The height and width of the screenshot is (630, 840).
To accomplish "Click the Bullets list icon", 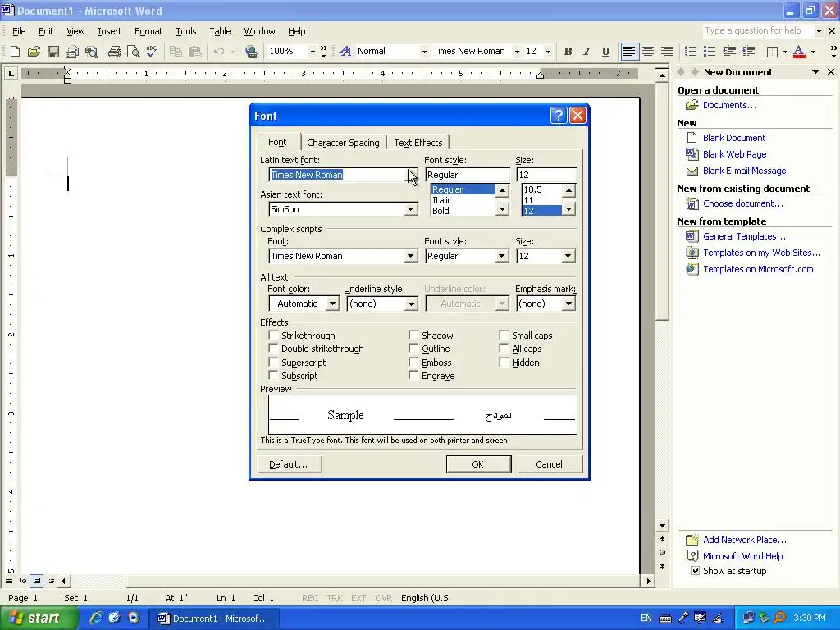I will (x=710, y=52).
